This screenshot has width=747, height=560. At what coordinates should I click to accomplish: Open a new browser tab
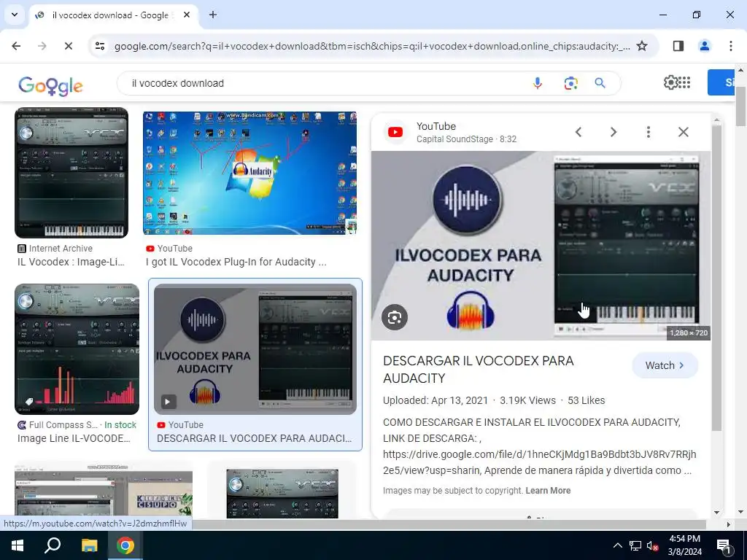point(213,15)
